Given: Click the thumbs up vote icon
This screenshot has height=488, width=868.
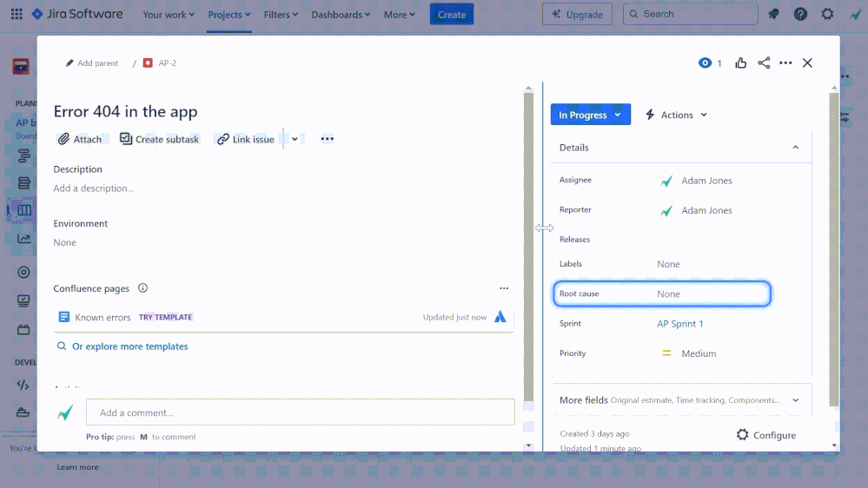Looking at the screenshot, I should (x=740, y=63).
